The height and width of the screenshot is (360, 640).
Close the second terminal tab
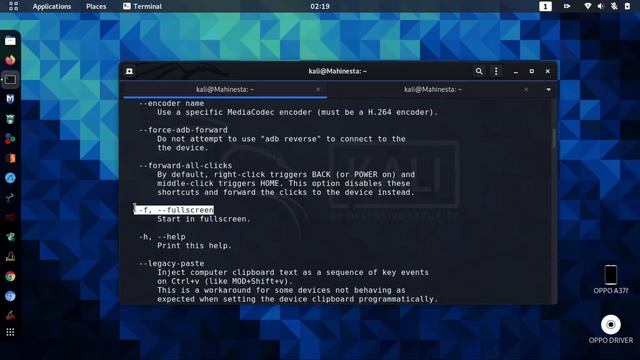526,89
